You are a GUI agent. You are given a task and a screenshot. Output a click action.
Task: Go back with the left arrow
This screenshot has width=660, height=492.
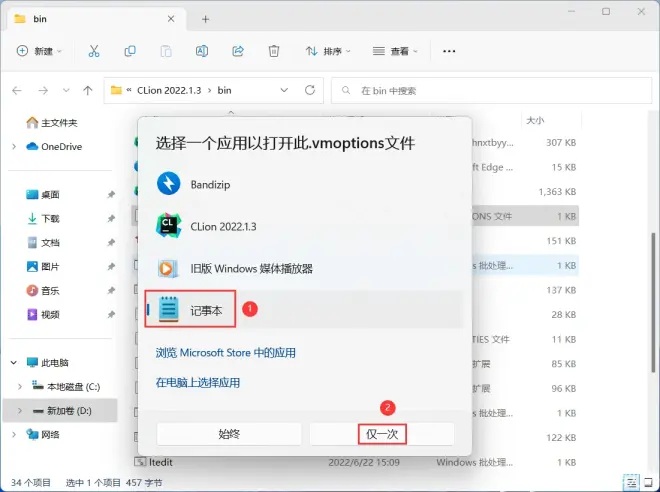(17, 90)
